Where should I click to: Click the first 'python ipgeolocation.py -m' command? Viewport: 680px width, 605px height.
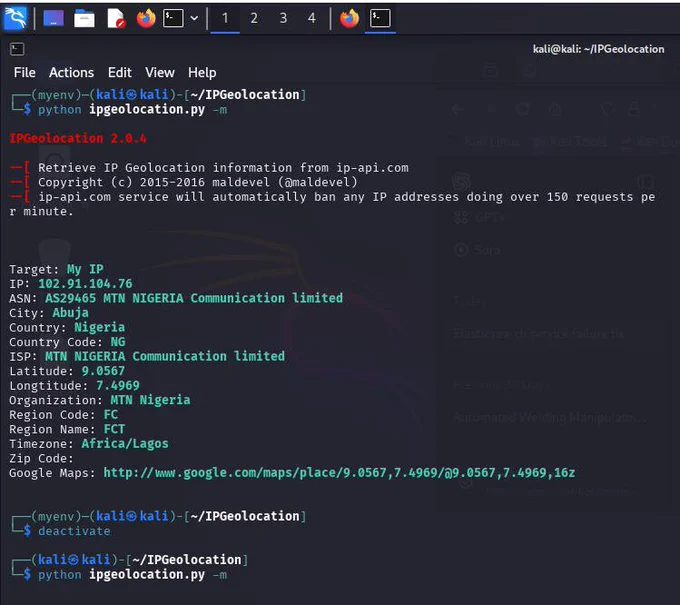[132, 109]
